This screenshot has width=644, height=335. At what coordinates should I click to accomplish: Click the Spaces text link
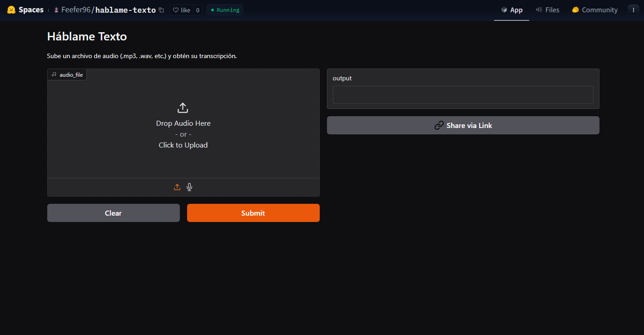coord(31,10)
